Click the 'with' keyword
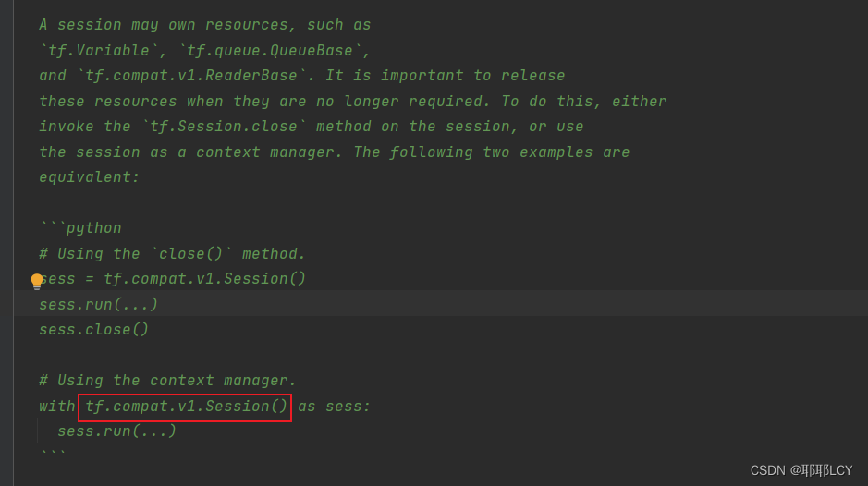This screenshot has width=868, height=486. (x=57, y=407)
